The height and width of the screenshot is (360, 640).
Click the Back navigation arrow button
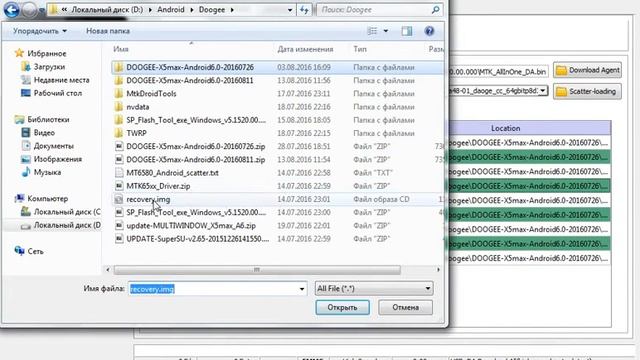tap(11, 10)
